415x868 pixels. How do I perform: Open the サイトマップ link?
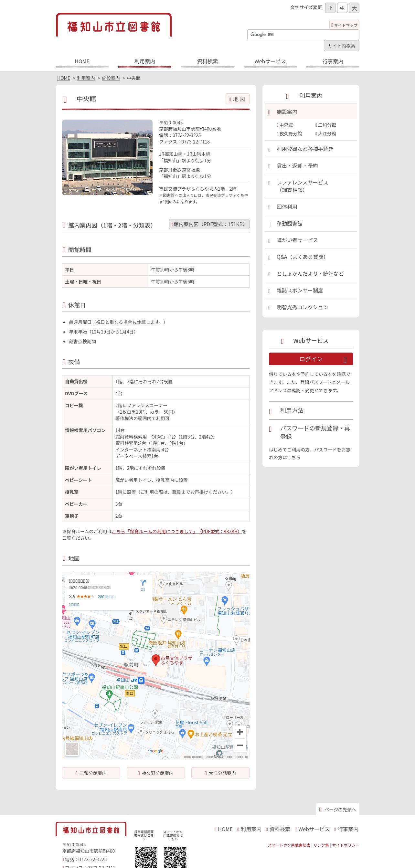pos(344,25)
